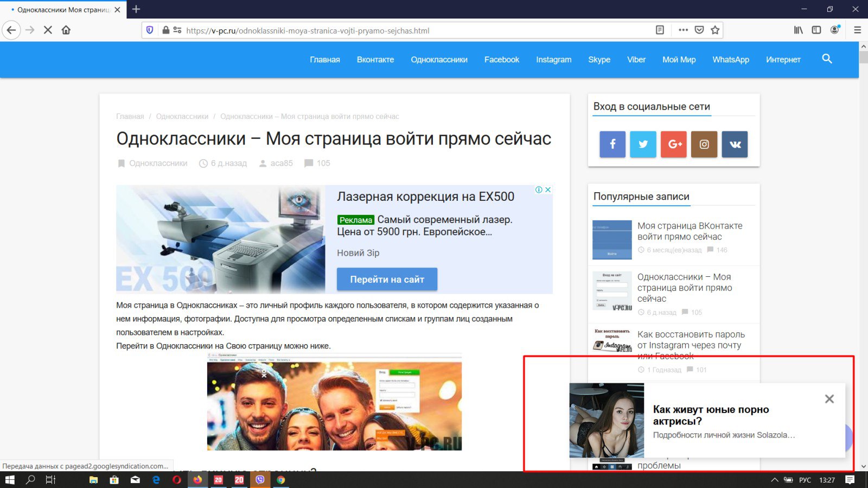The image size is (868, 488).
Task: Open Firefox hamburger menu
Action: [x=857, y=30]
